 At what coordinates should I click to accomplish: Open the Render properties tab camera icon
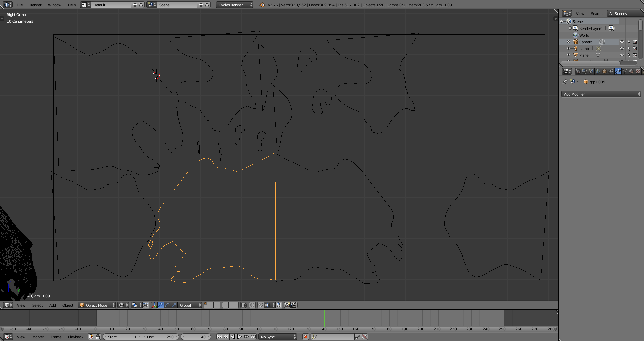coord(578,71)
